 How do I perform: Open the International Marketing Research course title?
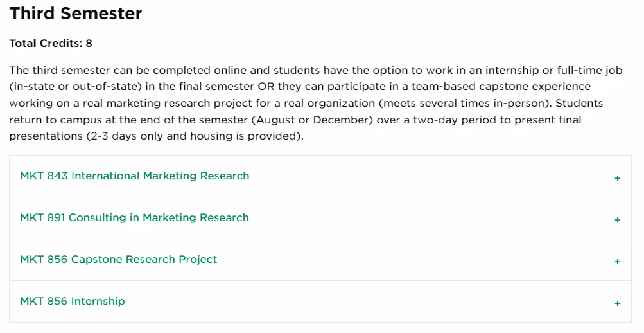point(160,176)
